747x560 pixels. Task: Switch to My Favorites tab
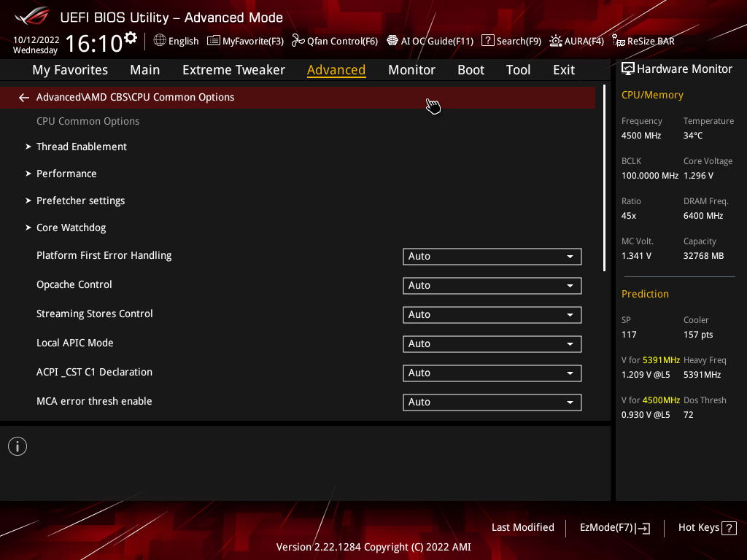point(70,70)
